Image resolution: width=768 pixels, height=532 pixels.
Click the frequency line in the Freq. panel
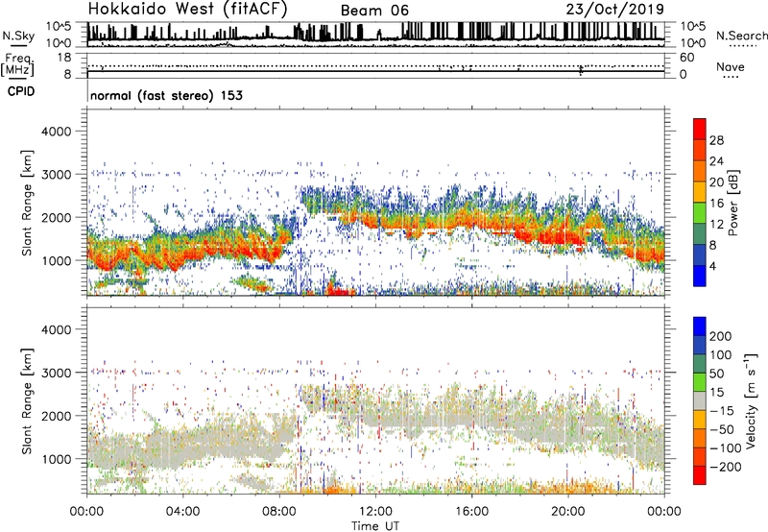point(375,71)
